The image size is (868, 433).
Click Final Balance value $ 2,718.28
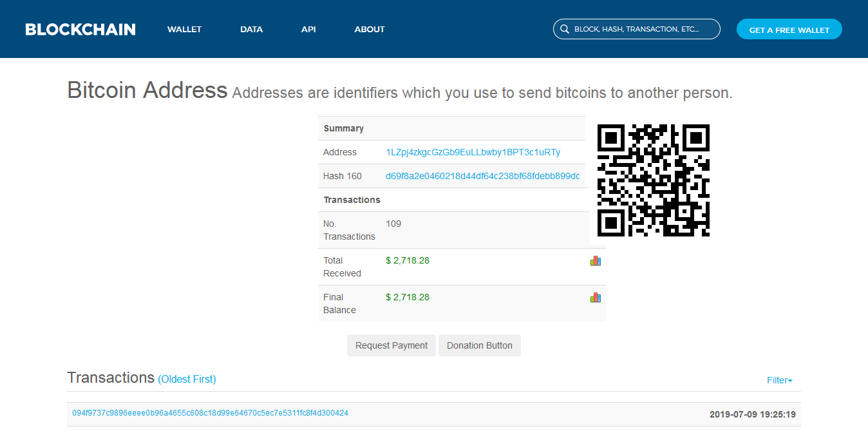pyautogui.click(x=408, y=297)
